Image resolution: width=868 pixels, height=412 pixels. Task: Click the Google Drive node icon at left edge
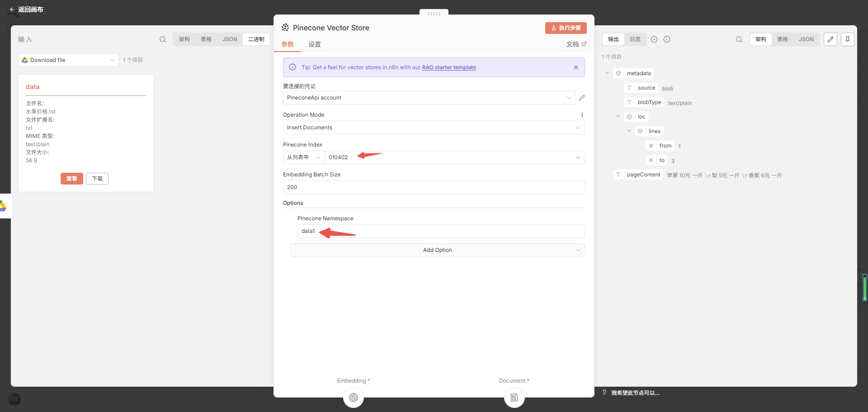tap(3, 206)
